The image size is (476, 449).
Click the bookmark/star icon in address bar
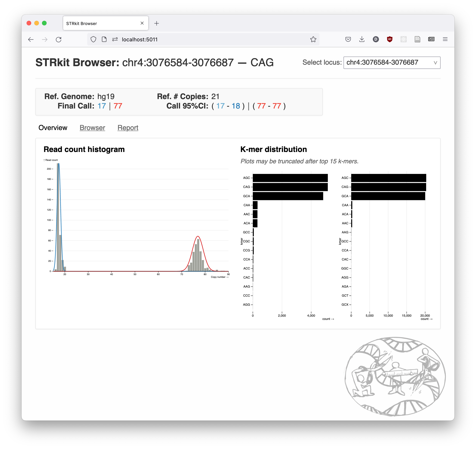pos(313,39)
